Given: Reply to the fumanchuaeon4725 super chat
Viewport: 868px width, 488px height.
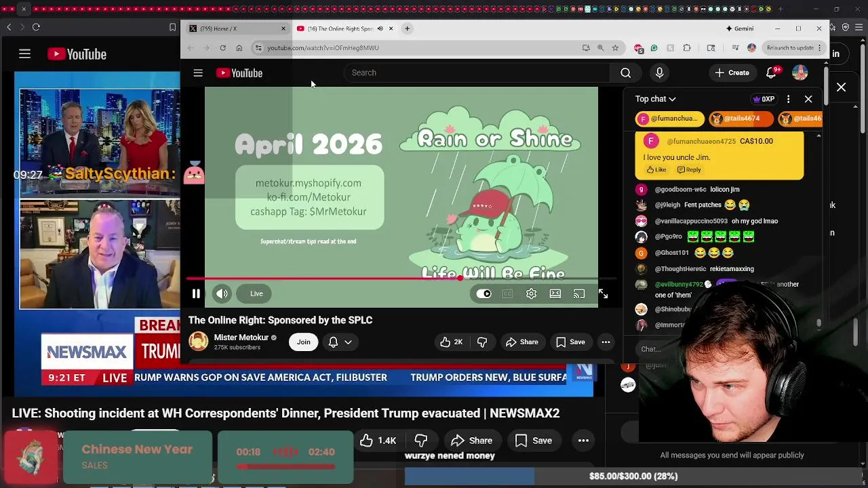Looking at the screenshot, I should 689,170.
